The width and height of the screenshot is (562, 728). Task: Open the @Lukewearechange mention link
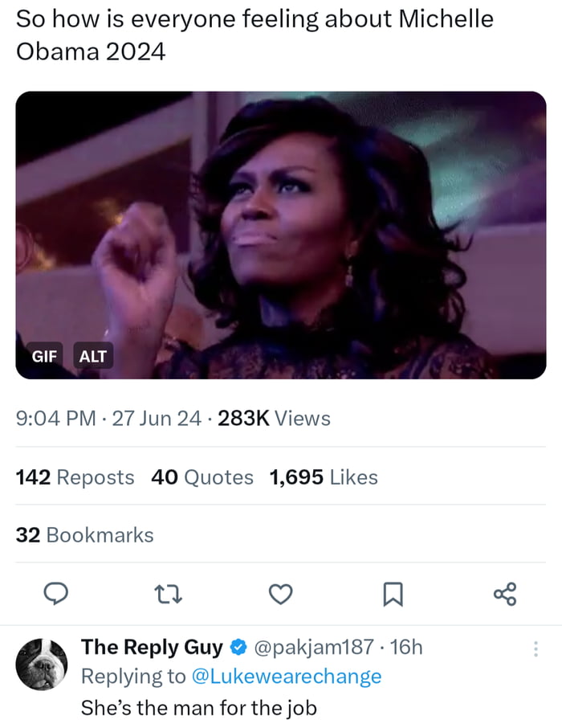coord(287,677)
